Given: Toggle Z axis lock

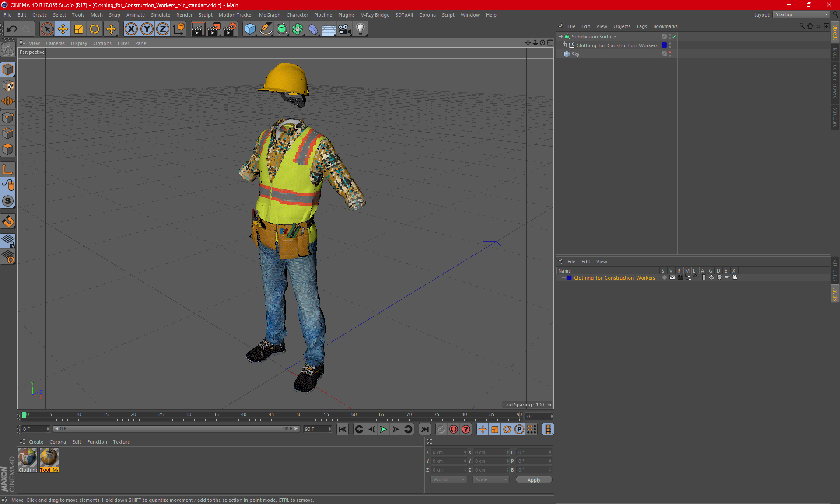Looking at the screenshot, I should [x=163, y=29].
